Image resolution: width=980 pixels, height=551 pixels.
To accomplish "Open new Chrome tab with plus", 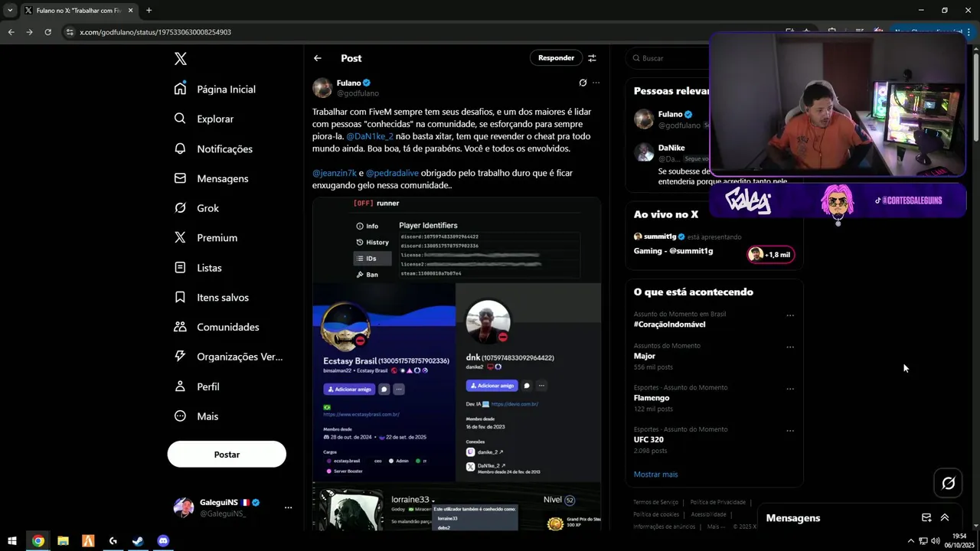I will [149, 11].
